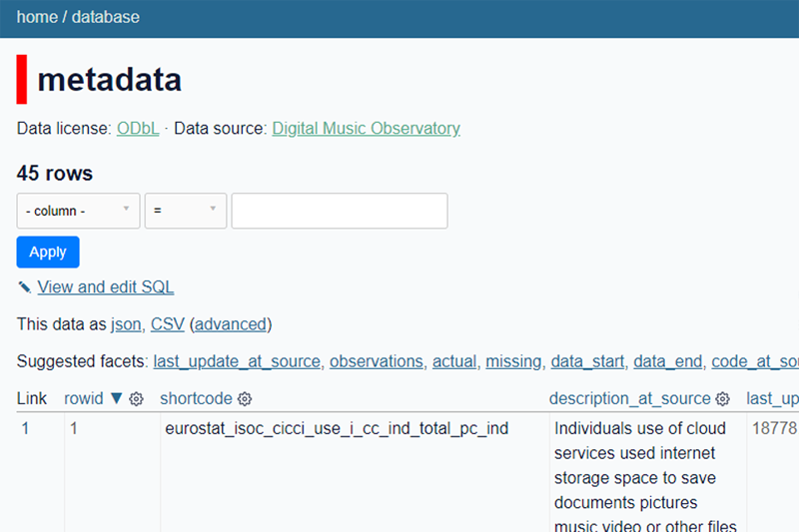Export this data as json
The height and width of the screenshot is (532, 799).
tap(126, 324)
